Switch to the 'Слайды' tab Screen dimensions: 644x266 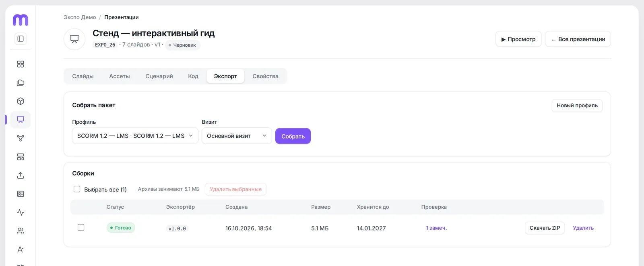point(83,76)
